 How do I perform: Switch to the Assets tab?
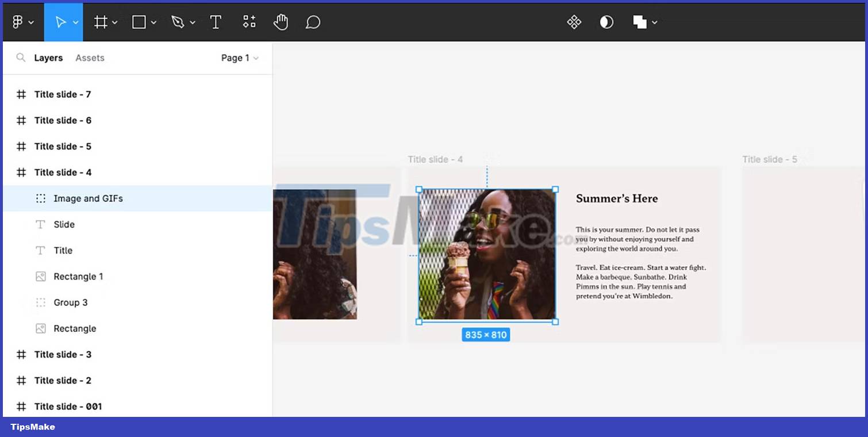pyautogui.click(x=90, y=57)
